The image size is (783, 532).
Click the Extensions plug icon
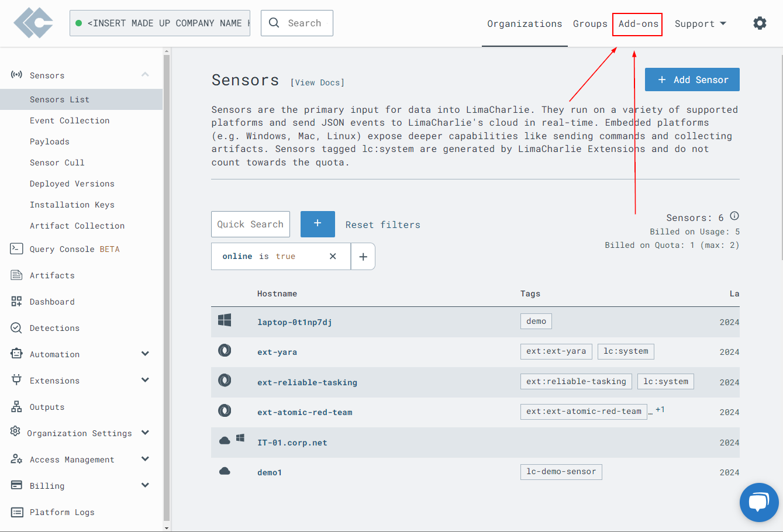16,380
